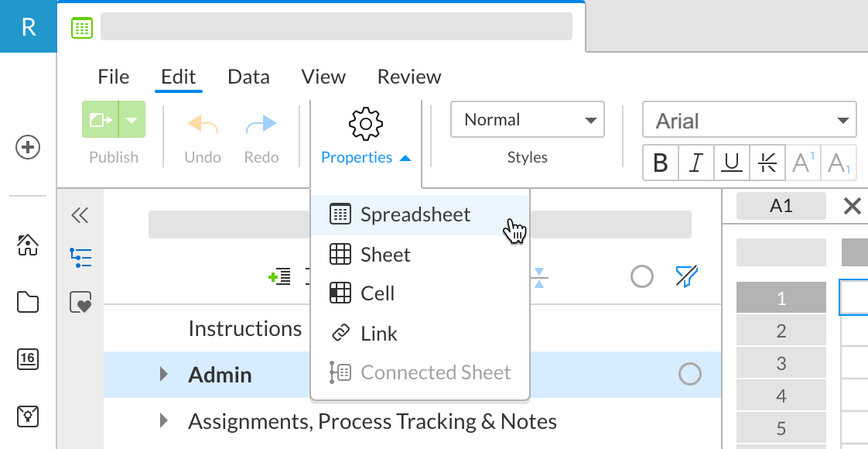This screenshot has width=868, height=449.
Task: Click the Redo arrow icon
Action: pos(261,124)
